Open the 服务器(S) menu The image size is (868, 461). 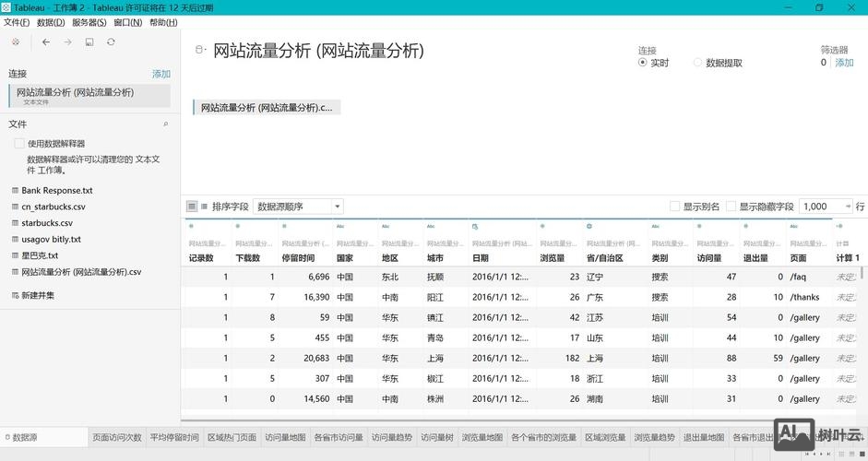click(x=89, y=22)
